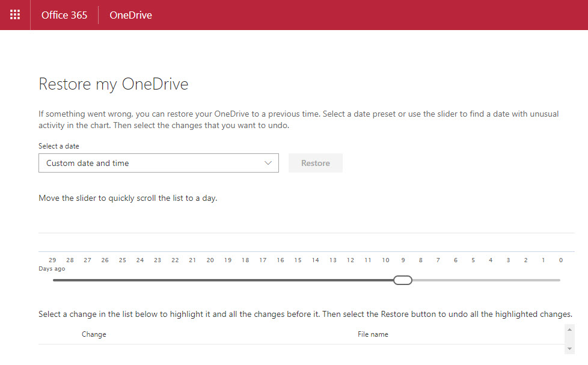Click the slider track under day 20
588x365 pixels.
[x=210, y=280]
